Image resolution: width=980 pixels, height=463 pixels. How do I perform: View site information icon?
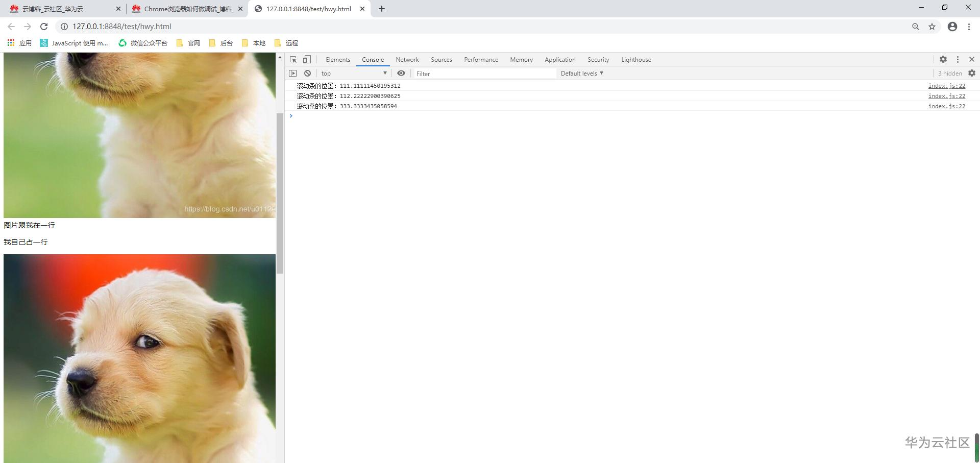tap(64, 27)
